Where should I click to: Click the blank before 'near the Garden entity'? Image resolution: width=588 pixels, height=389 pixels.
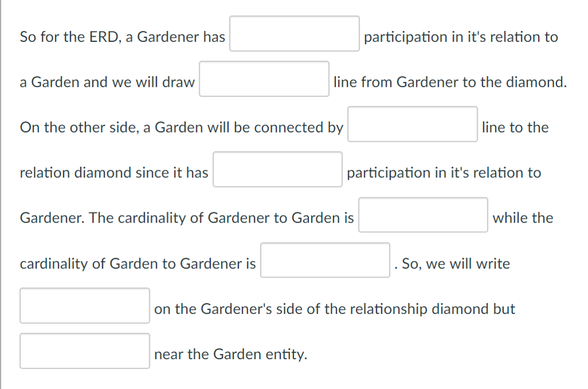84,350
